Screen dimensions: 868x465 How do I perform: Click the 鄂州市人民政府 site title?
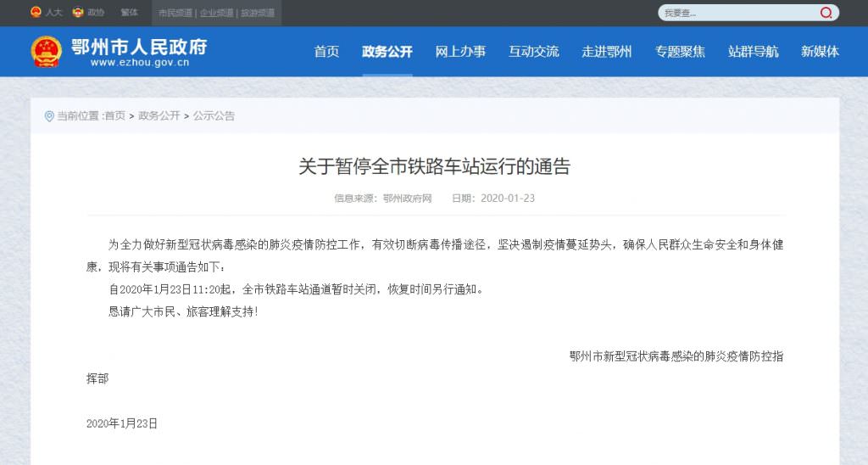click(139, 47)
